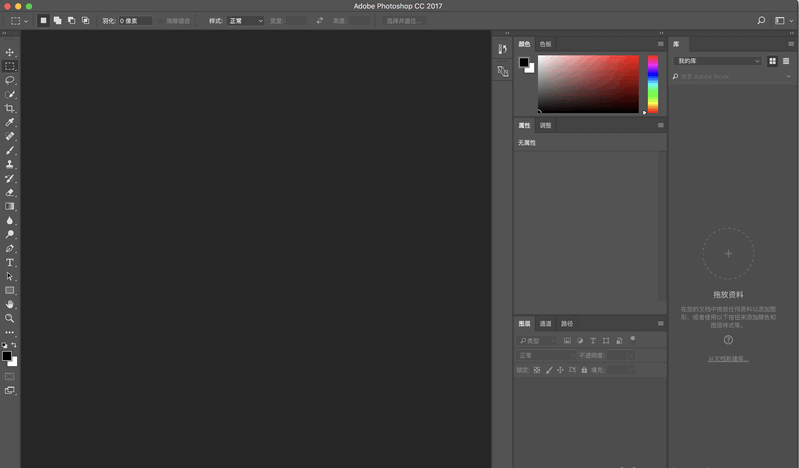The image size is (799, 468).
Task: Switch to the 通道 (Channels) tab
Action: point(546,324)
